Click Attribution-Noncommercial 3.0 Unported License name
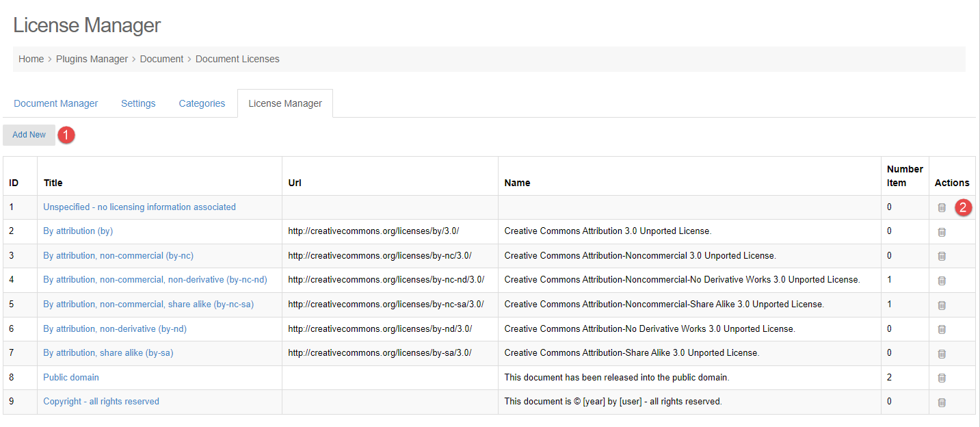Image resolution: width=980 pixels, height=427 pixels. click(x=640, y=255)
